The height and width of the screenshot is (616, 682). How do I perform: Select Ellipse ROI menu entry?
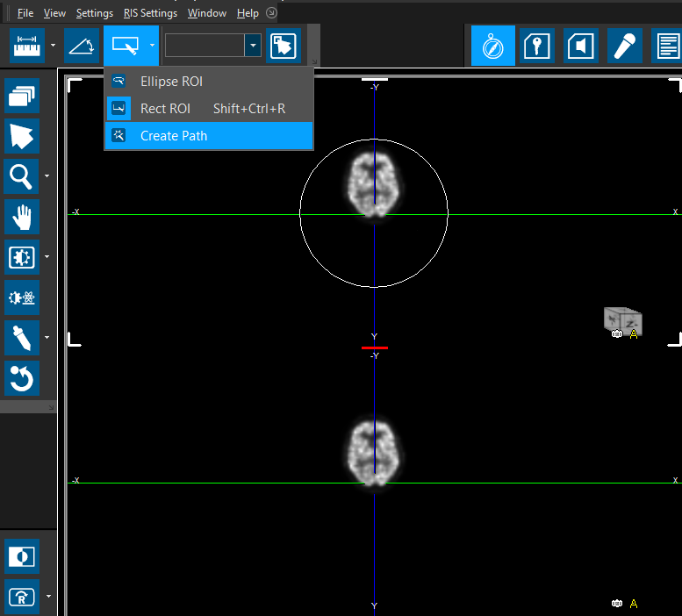coord(171,82)
